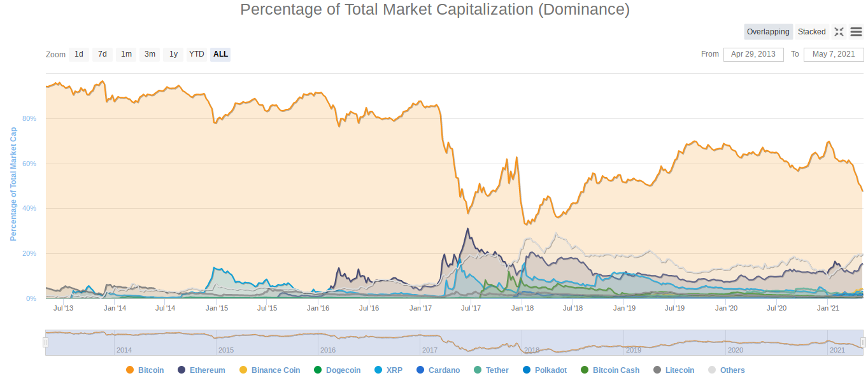This screenshot has width=868, height=378.
Task: Click the teal Tether legend dot
Action: (x=478, y=370)
